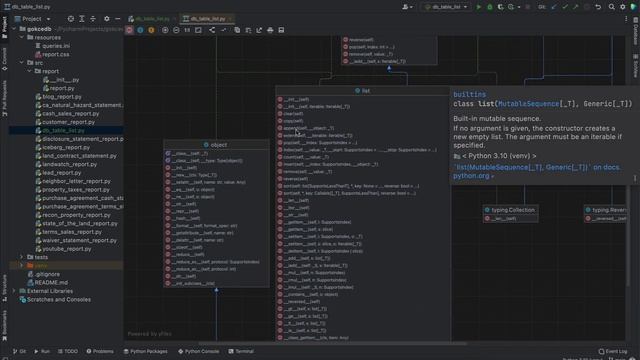Collapse the report package folder
This screenshot has height=360, width=640.
coord(29,71)
